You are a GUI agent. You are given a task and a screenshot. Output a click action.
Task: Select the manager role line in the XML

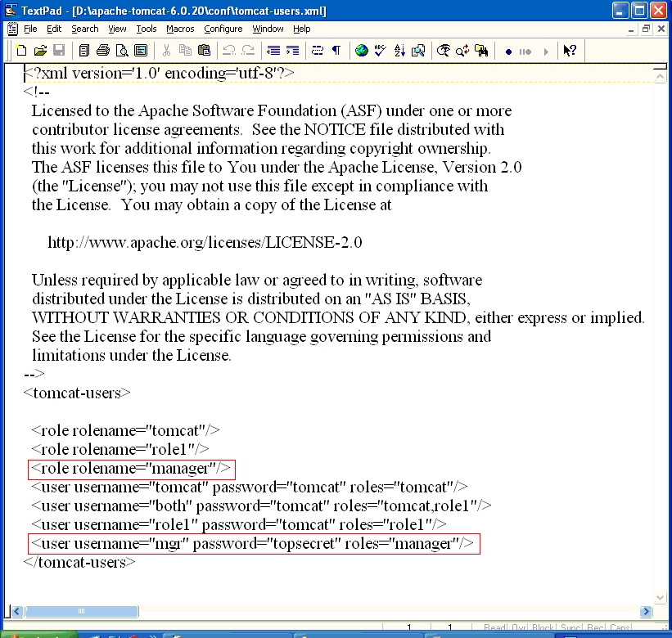(x=131, y=469)
